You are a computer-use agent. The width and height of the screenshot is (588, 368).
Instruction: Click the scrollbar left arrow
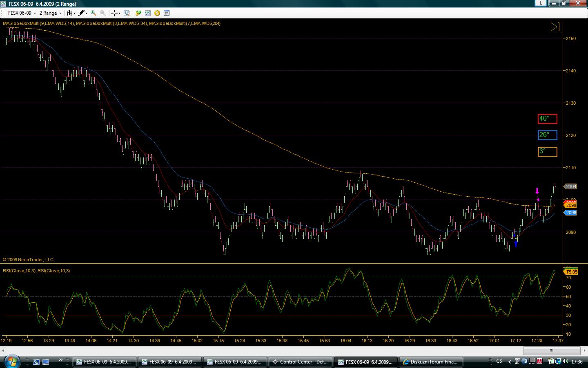(x=3, y=350)
